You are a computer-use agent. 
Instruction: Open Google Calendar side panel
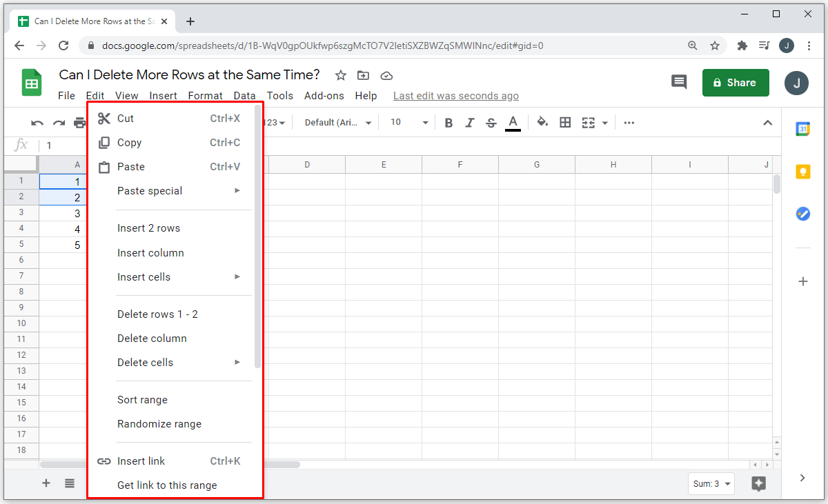coord(802,129)
